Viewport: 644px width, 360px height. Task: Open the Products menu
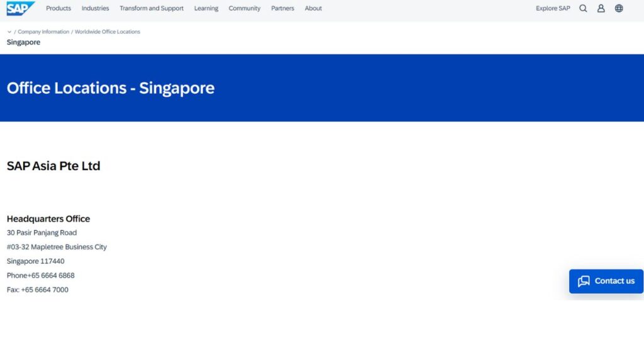[58, 8]
